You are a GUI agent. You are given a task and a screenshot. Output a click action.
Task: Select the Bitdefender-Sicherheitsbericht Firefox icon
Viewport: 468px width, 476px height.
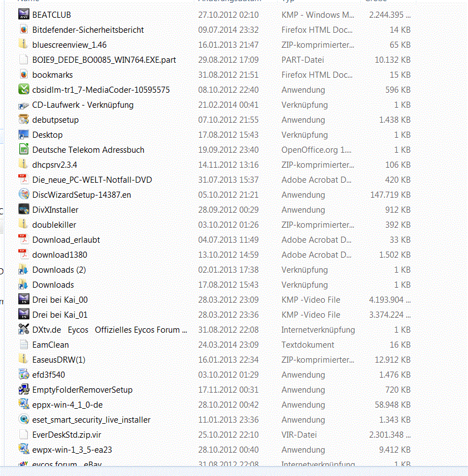24,29
